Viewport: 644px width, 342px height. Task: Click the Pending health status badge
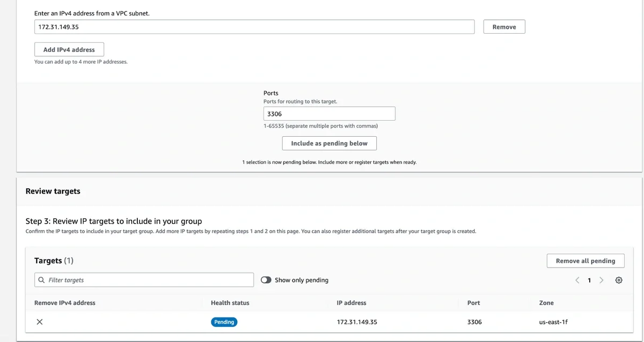coord(224,322)
